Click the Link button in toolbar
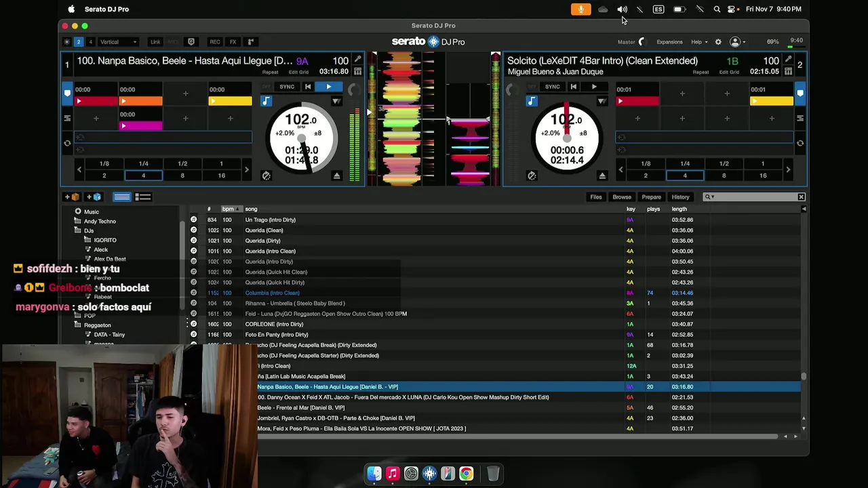868x488 pixels. [155, 42]
